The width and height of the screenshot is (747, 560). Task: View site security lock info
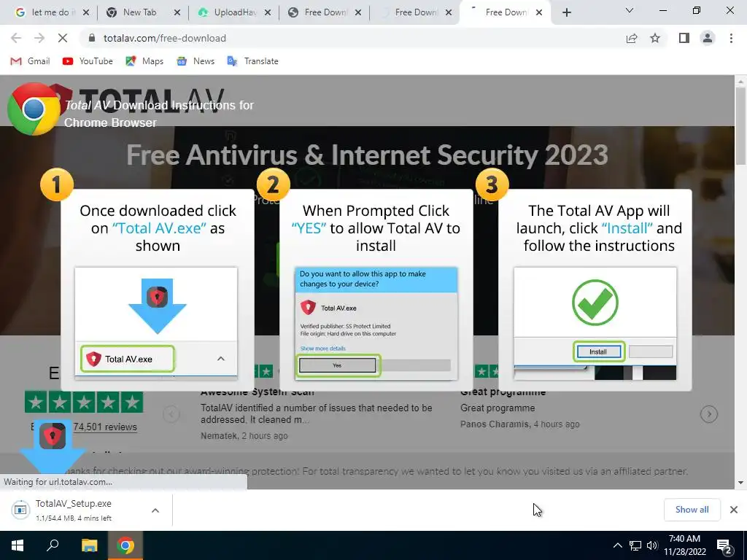coord(92,38)
